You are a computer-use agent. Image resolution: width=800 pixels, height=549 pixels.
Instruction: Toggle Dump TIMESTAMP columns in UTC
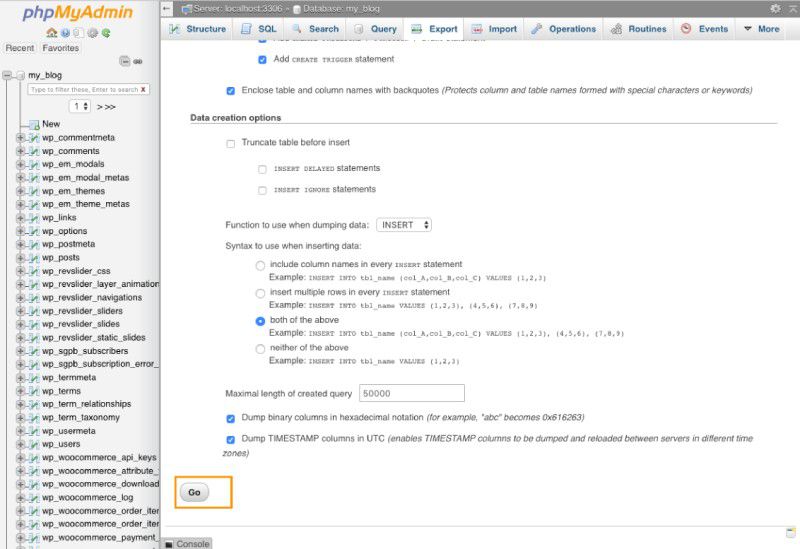[x=231, y=439]
